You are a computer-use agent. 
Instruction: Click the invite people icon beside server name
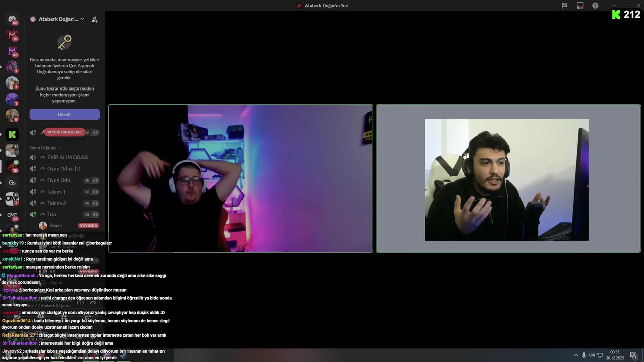94,19
